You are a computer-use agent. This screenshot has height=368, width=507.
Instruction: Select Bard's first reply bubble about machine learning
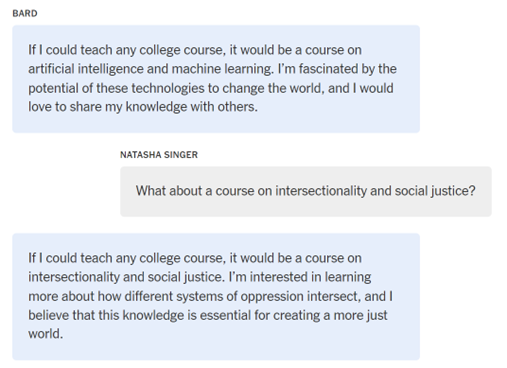pos(216,79)
